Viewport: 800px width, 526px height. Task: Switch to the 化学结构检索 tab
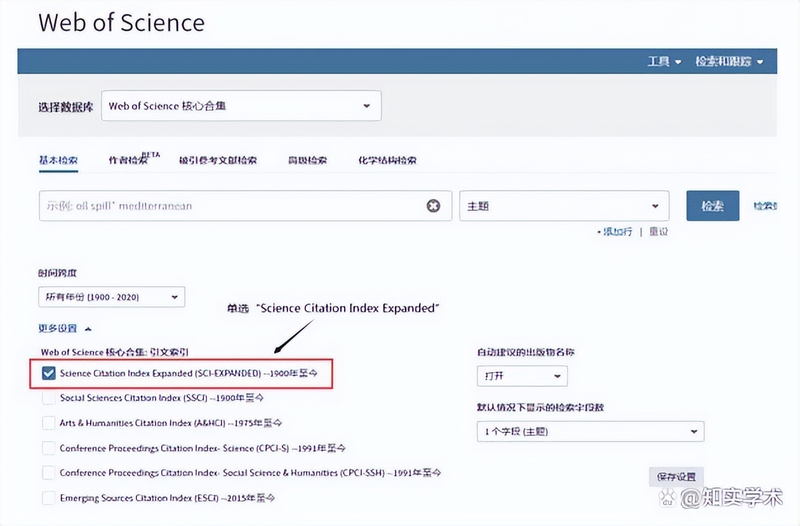coord(387,160)
